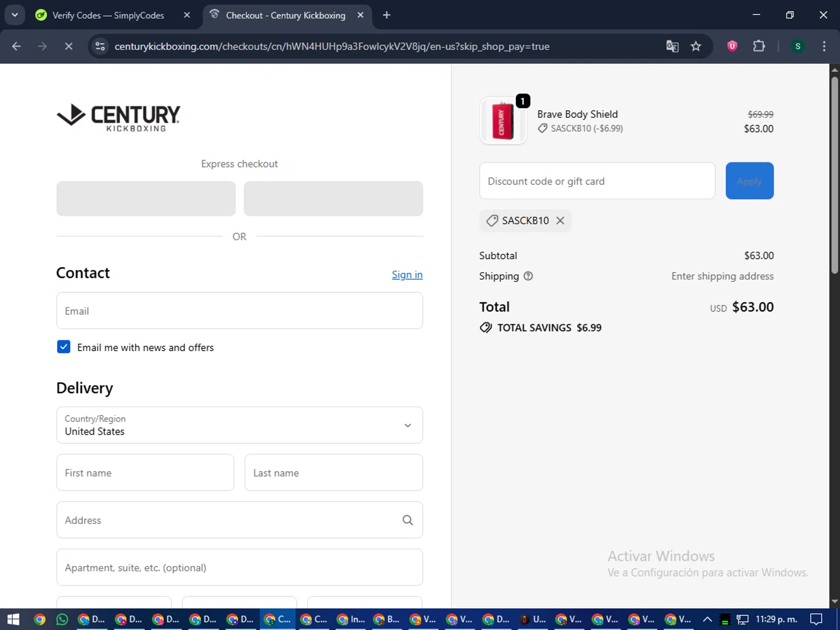The width and height of the screenshot is (840, 630).
Task: Focus the Last name field
Action: click(x=334, y=473)
